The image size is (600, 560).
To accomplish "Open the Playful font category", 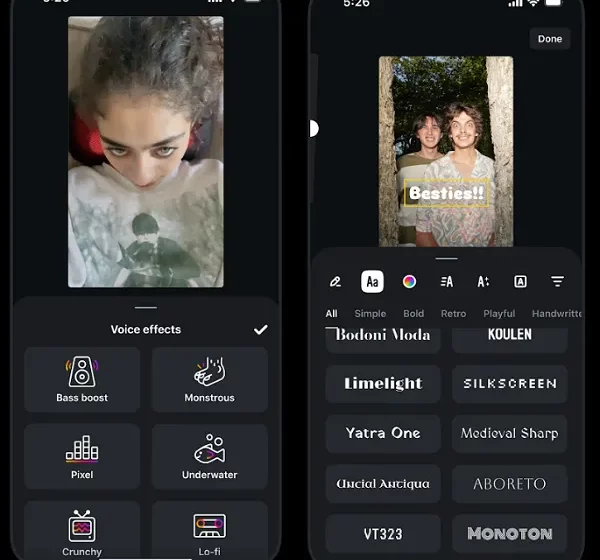I will [x=499, y=314].
